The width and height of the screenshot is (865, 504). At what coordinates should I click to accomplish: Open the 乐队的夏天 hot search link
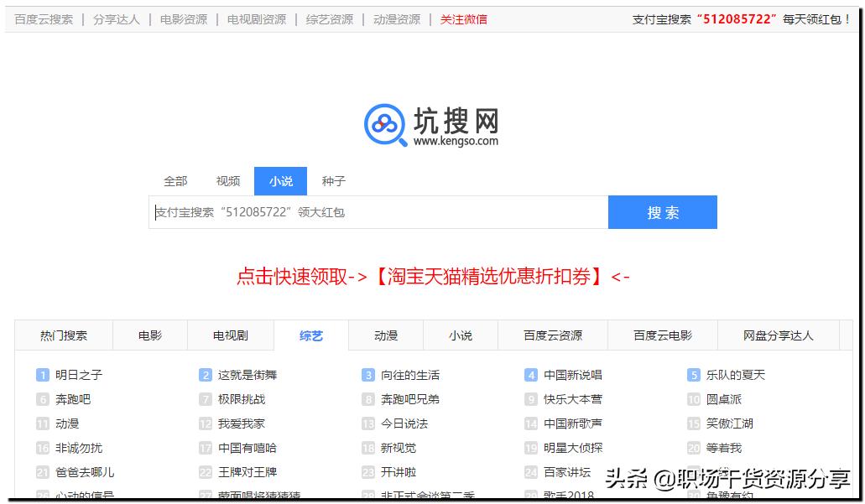pos(738,375)
